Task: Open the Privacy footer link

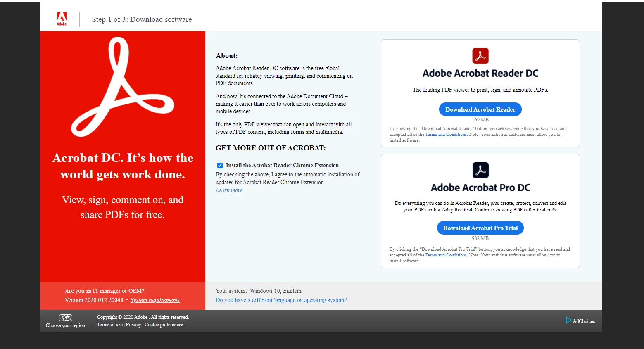Action: point(133,325)
